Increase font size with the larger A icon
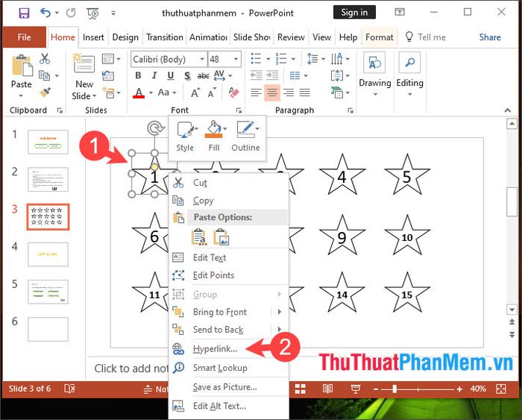 (x=195, y=93)
